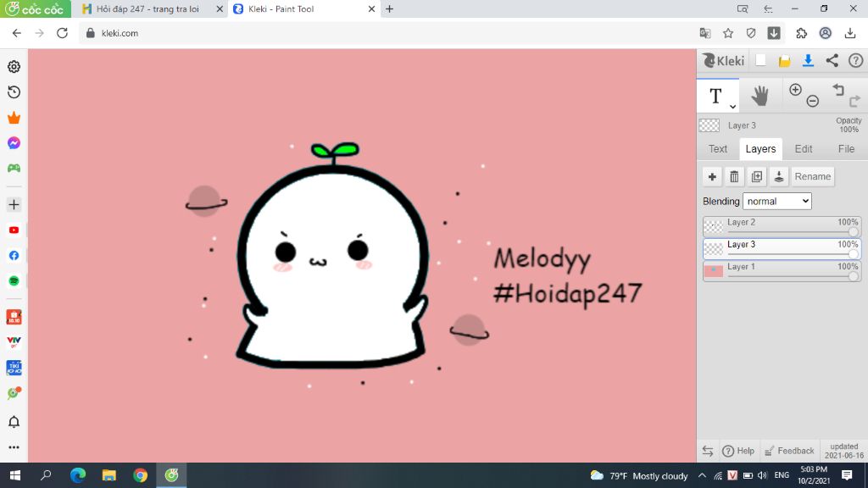Flip the panel side with swap arrows
The width and height of the screenshot is (868, 488).
point(708,451)
